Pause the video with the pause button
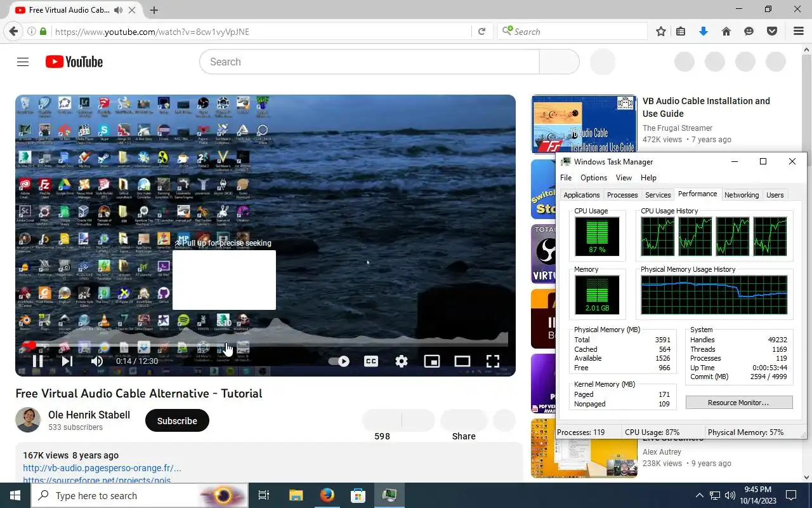This screenshot has width=812, height=508. pos(37,361)
